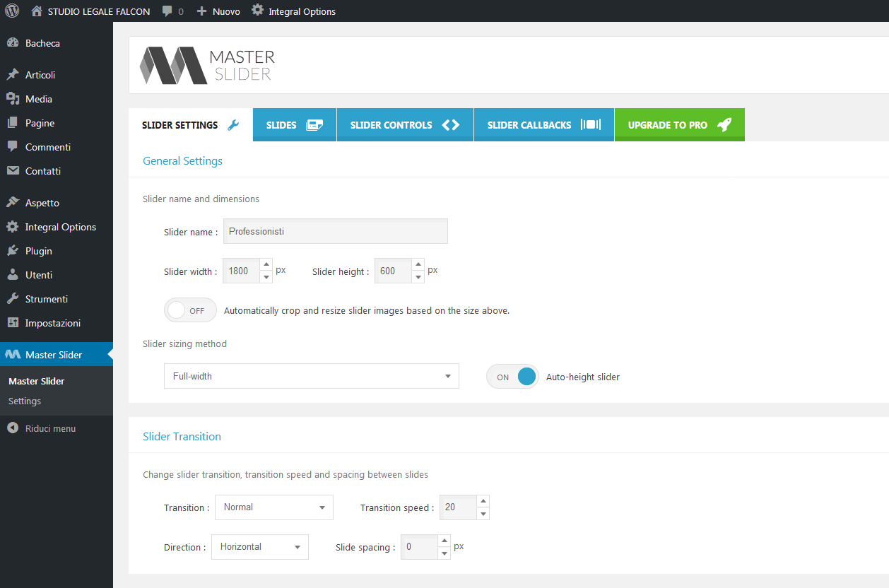Click the Plugin plug icon
Screen dimensions: 889x588
pyautogui.click(x=13, y=251)
